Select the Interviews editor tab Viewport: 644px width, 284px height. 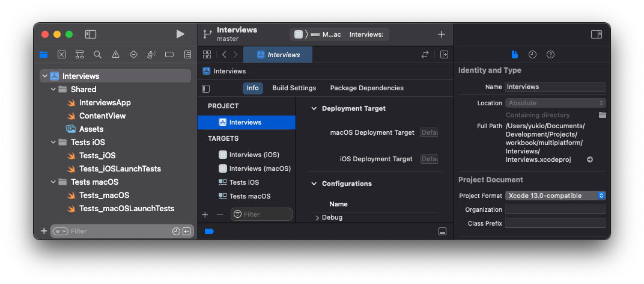click(x=278, y=55)
